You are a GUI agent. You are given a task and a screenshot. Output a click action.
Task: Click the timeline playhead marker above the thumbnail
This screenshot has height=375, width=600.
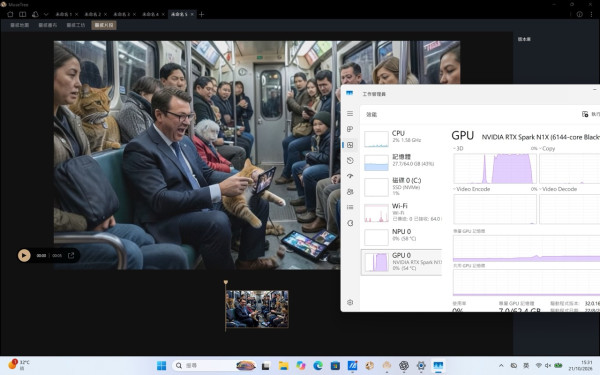[x=226, y=282]
